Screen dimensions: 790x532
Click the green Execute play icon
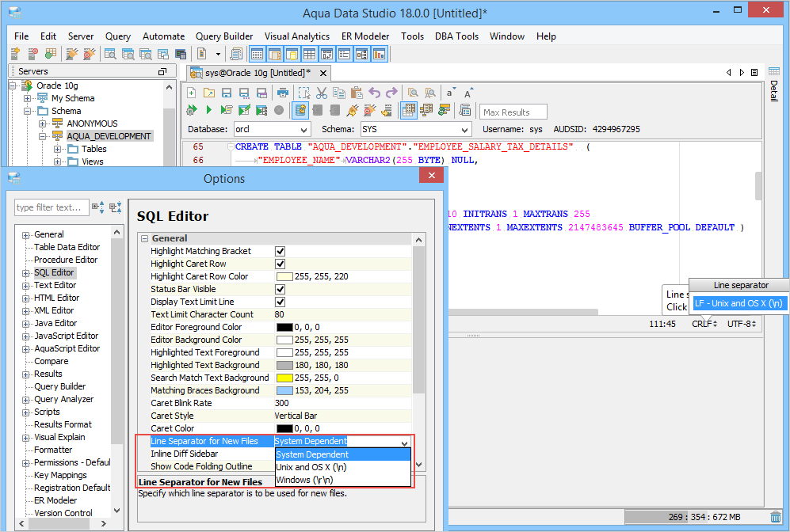209,110
